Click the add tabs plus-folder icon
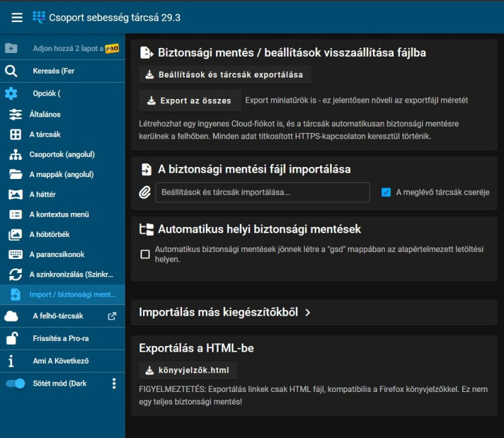The width and height of the screenshot is (504, 438). coord(11,48)
